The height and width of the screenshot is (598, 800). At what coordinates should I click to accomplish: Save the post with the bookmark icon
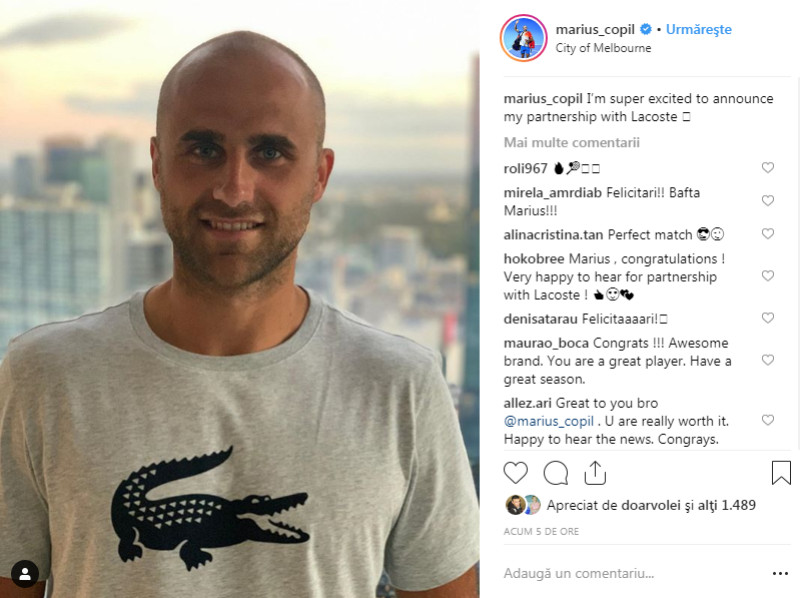point(781,472)
